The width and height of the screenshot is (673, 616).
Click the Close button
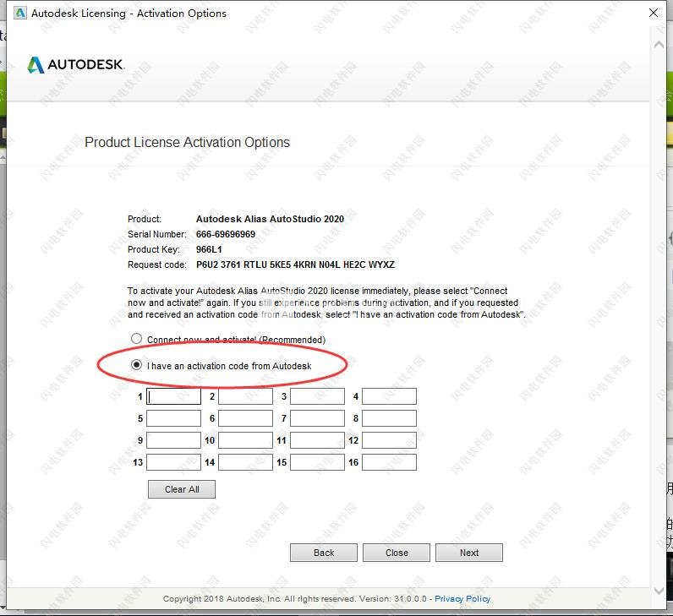point(397,553)
